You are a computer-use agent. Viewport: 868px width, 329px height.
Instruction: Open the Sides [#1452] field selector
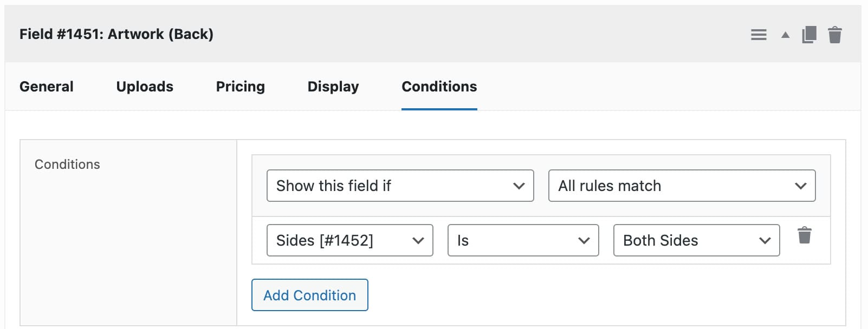pyautogui.click(x=349, y=240)
